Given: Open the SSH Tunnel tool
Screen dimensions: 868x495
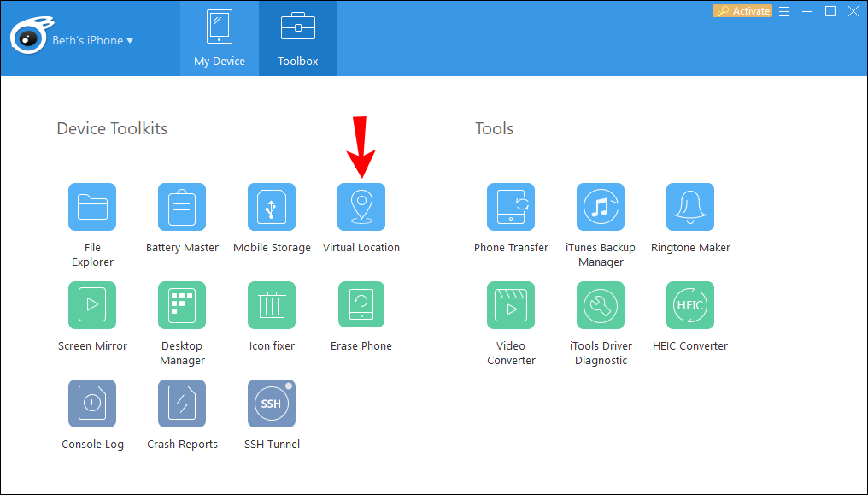Looking at the screenshot, I should (272, 403).
